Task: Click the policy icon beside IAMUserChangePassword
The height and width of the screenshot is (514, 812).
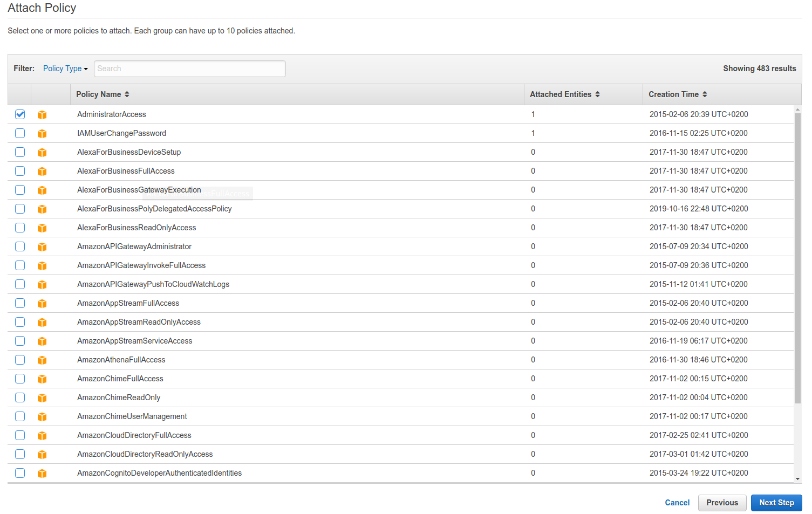Action: (x=42, y=134)
